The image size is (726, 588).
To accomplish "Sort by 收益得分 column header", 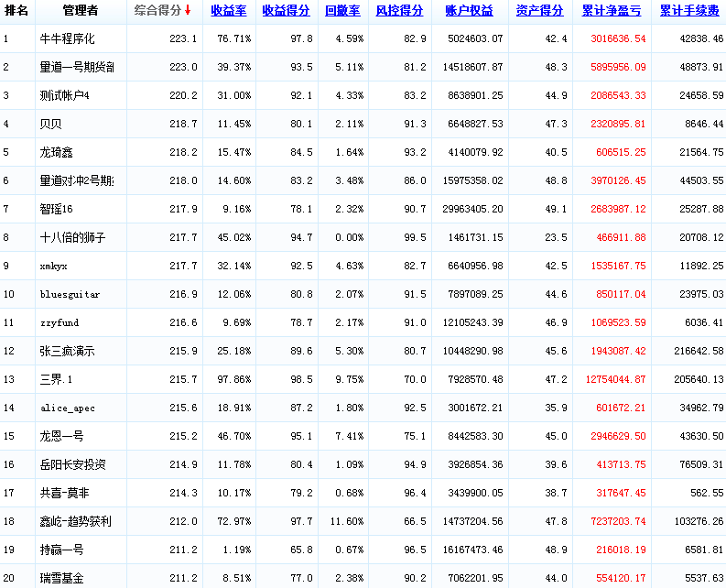I will 285,11.
